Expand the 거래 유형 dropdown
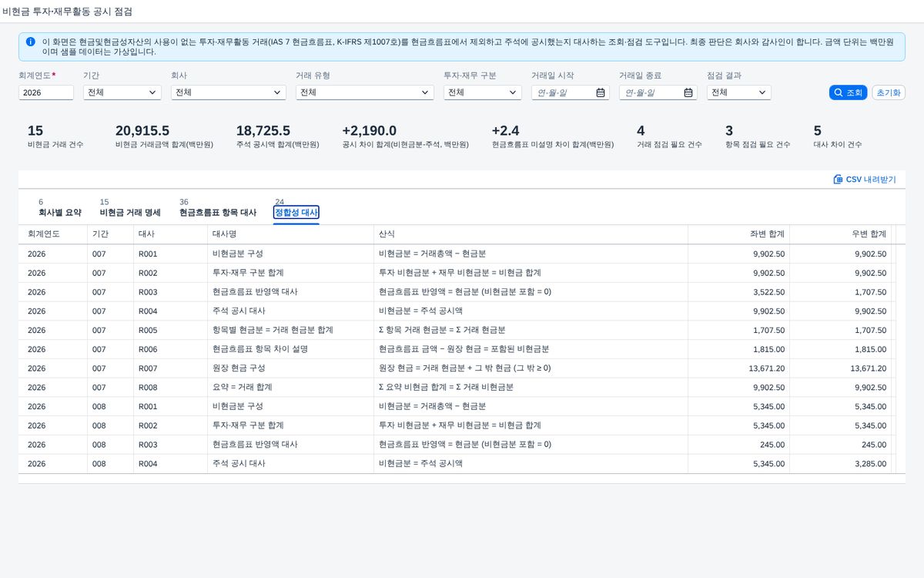924x578 pixels. pyautogui.click(x=365, y=92)
